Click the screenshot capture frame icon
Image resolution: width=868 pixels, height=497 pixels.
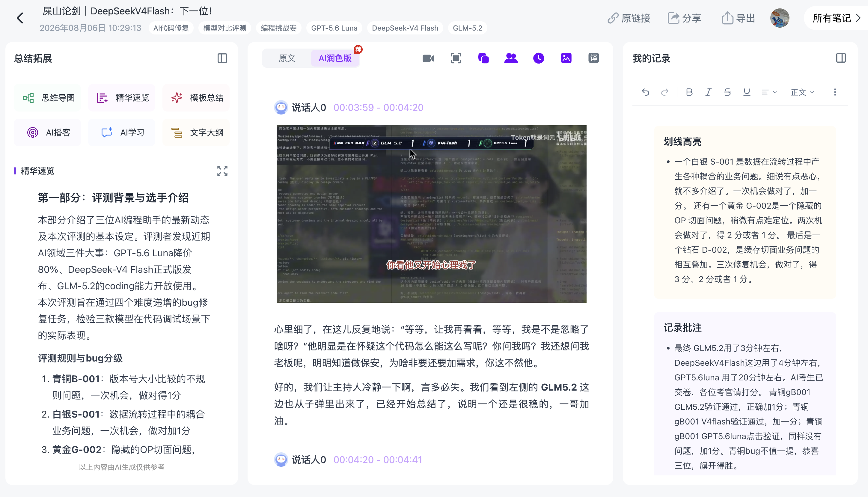[x=456, y=58]
